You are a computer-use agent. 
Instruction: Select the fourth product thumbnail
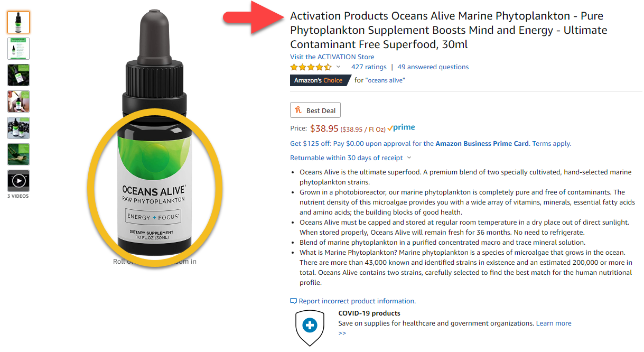click(x=18, y=101)
